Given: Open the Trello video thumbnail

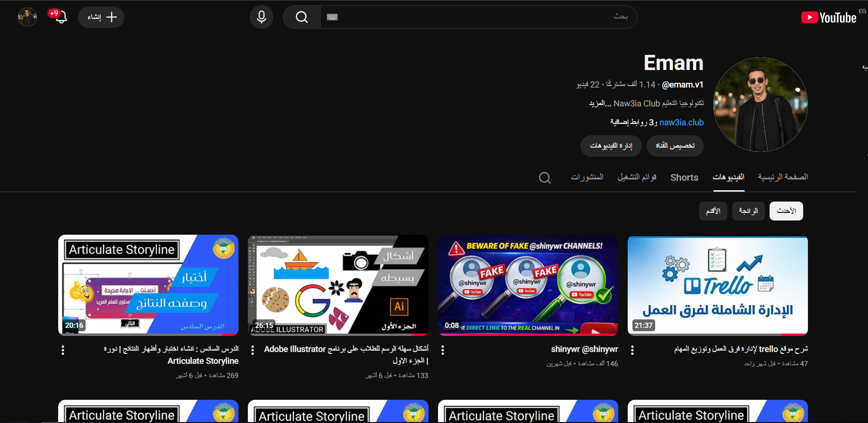Looking at the screenshot, I should [718, 285].
